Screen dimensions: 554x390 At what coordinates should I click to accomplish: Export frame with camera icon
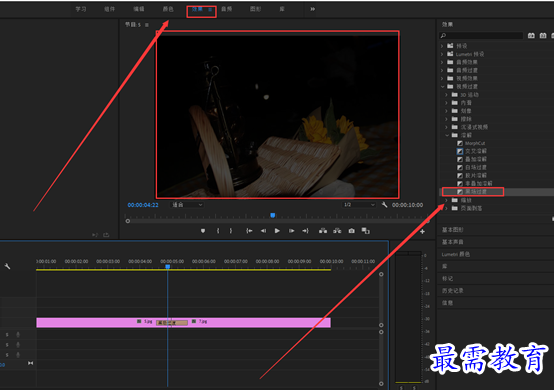352,231
